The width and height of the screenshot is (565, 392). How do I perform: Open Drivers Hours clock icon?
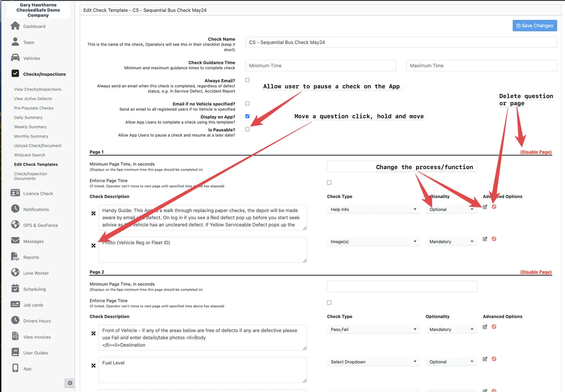tap(15, 320)
